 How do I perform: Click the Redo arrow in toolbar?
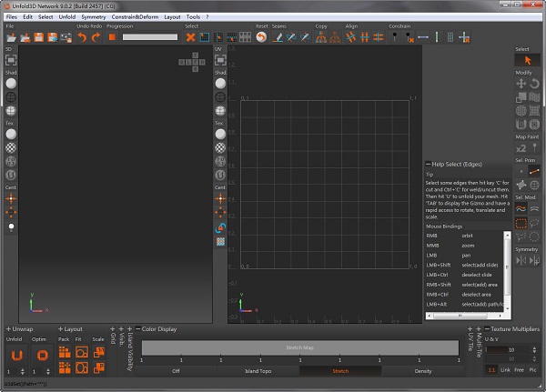96,37
